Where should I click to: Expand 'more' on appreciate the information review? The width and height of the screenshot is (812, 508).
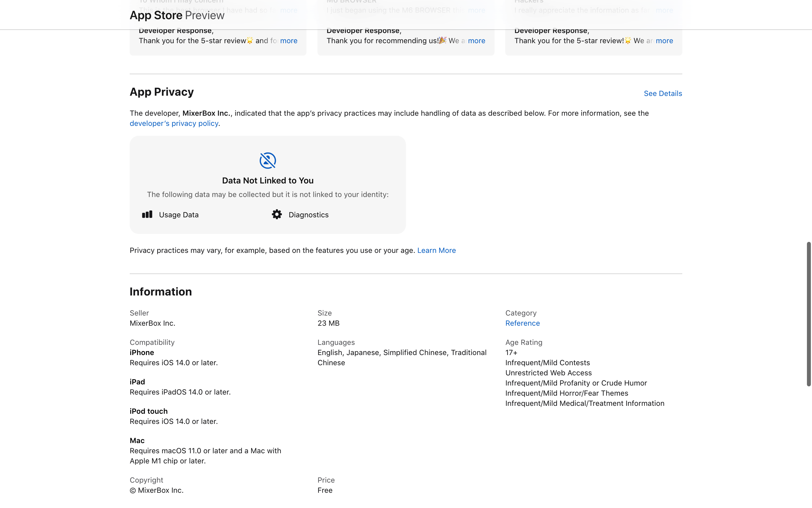point(664,10)
